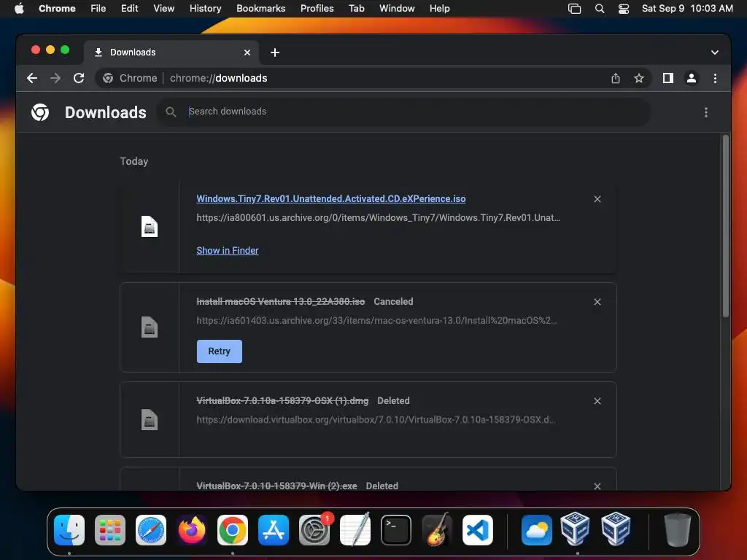747x560 pixels.
Task: Open the Profiles menu
Action: click(317, 9)
